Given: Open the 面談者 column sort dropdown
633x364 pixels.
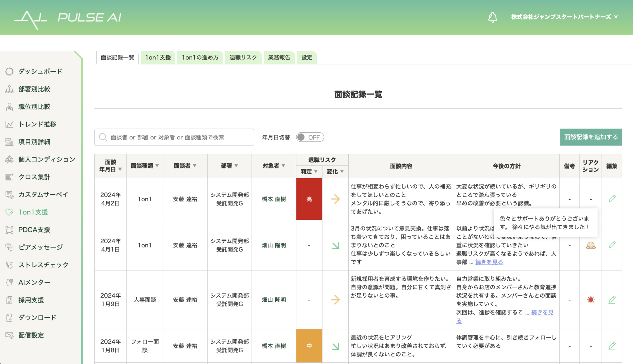Looking at the screenshot, I should click(x=195, y=166).
